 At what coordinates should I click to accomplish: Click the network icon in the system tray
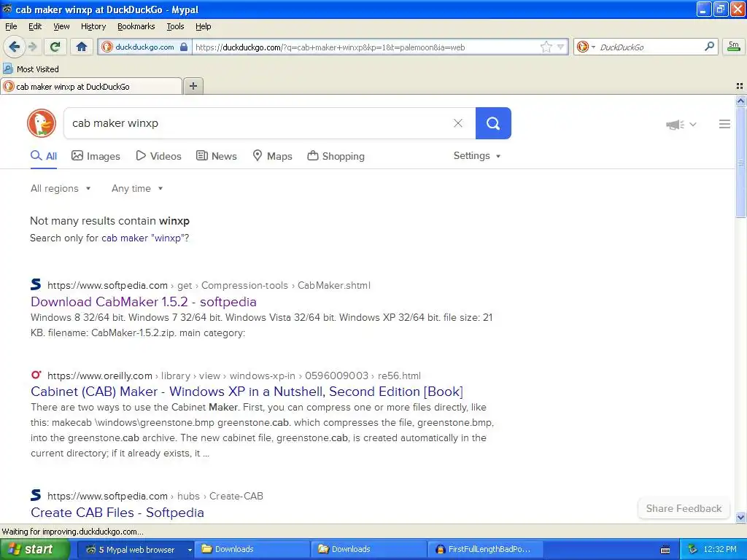(x=693, y=549)
